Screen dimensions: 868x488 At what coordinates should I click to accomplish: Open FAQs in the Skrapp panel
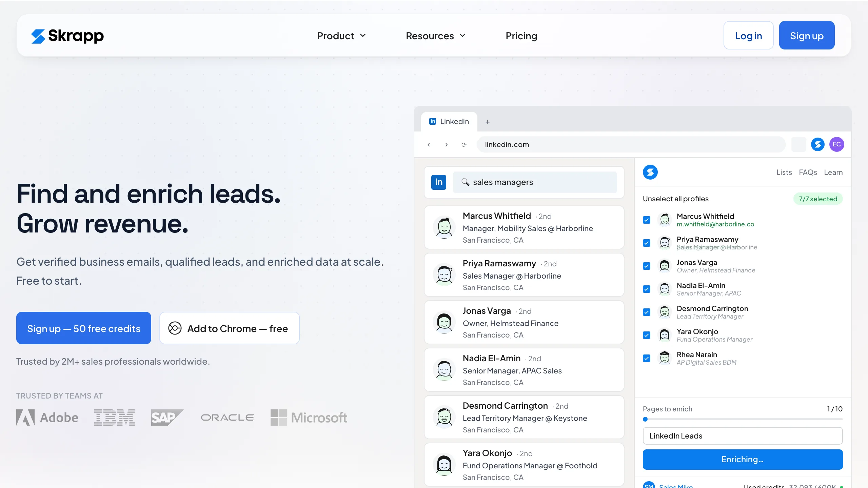click(808, 172)
